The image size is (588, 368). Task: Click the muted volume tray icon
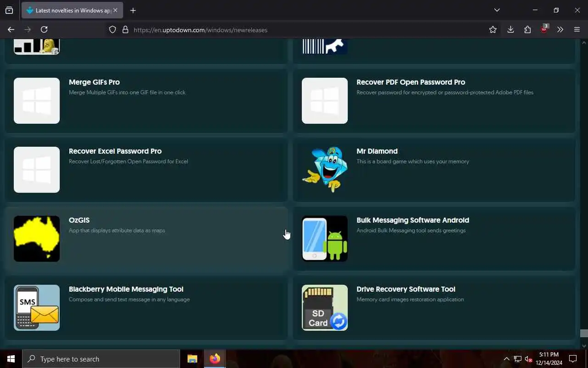pyautogui.click(x=528, y=359)
